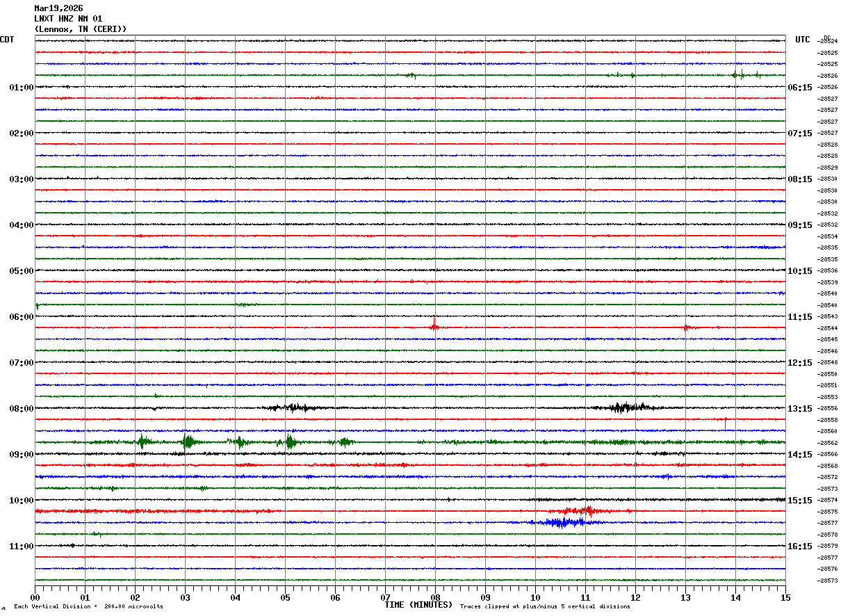Select the DC offset value -28562

point(827,443)
